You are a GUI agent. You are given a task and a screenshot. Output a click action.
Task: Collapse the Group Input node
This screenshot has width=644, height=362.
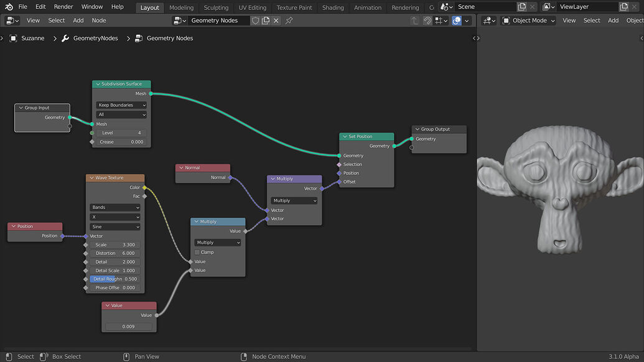(x=21, y=108)
